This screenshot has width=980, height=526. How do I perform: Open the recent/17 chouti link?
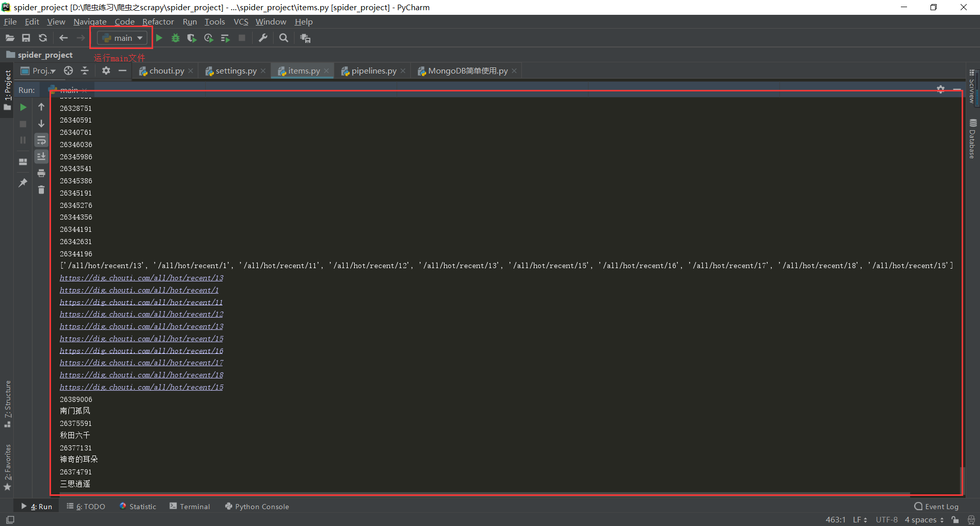pos(141,363)
